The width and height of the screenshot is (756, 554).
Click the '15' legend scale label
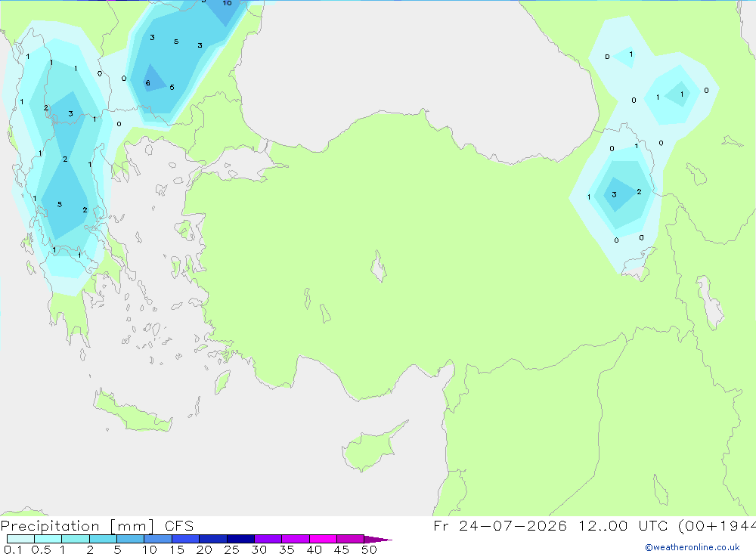176,549
